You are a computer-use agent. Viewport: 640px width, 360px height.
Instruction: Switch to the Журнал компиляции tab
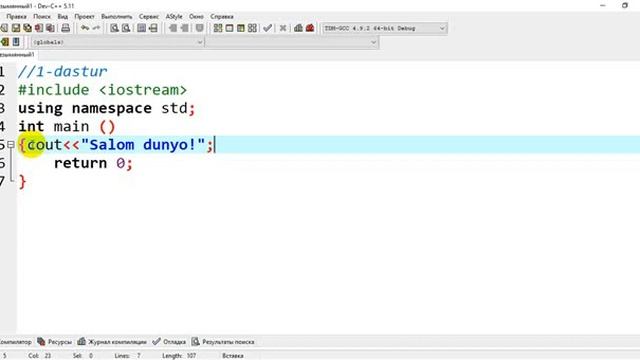[x=112, y=342]
